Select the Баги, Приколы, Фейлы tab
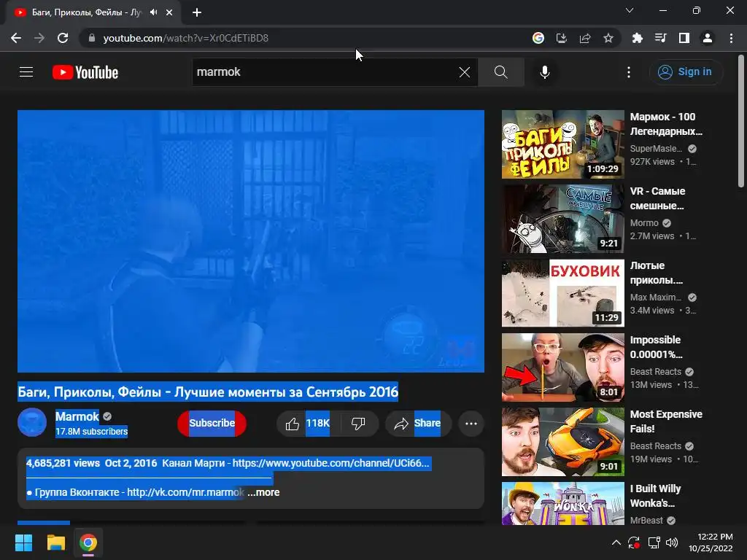Screen dimensions: 747x560 [x=86, y=12]
